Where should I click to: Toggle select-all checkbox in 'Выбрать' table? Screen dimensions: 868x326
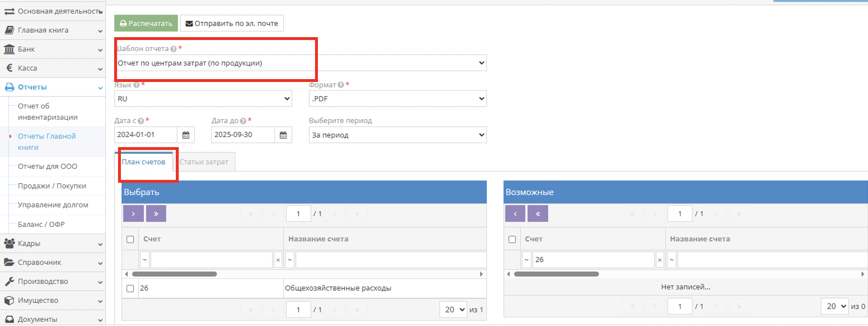(x=130, y=239)
